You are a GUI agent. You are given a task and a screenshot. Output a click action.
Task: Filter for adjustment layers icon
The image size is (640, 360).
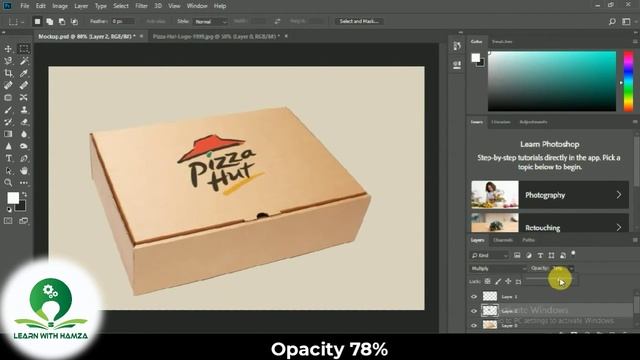(x=529, y=256)
